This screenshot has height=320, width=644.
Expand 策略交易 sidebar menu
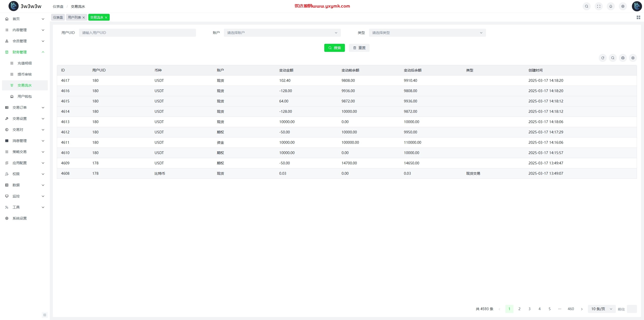[x=25, y=152]
